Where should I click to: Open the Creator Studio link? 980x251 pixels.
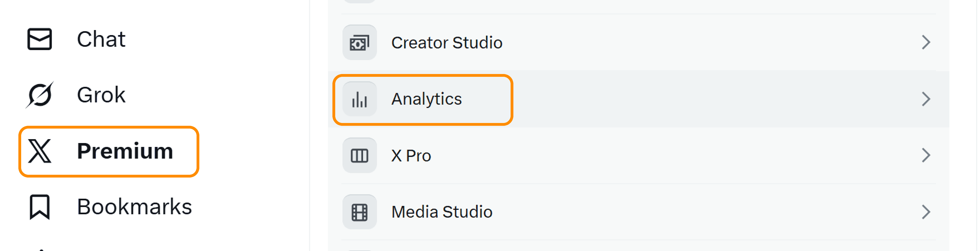447,43
